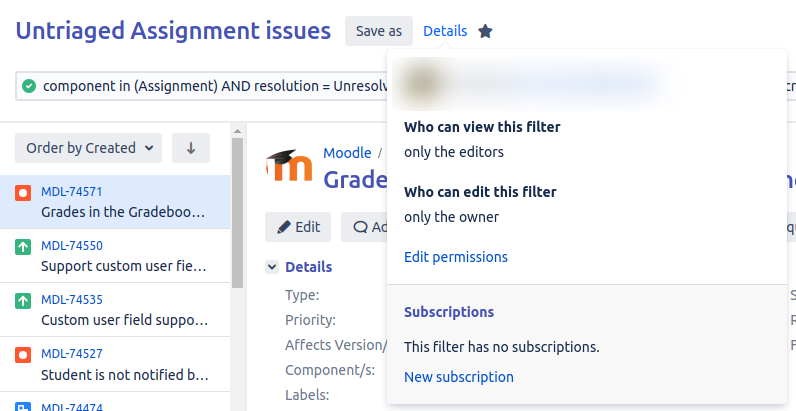This screenshot has width=796, height=411.
Task: Open the MDL-74571 issue key link
Action: point(72,192)
